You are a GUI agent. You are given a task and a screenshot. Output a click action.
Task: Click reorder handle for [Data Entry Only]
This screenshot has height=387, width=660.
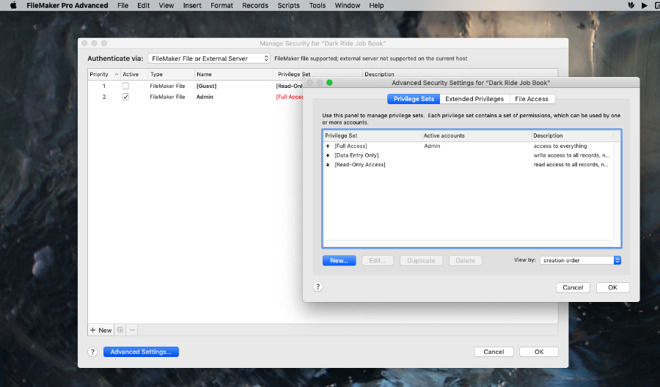pyautogui.click(x=328, y=155)
